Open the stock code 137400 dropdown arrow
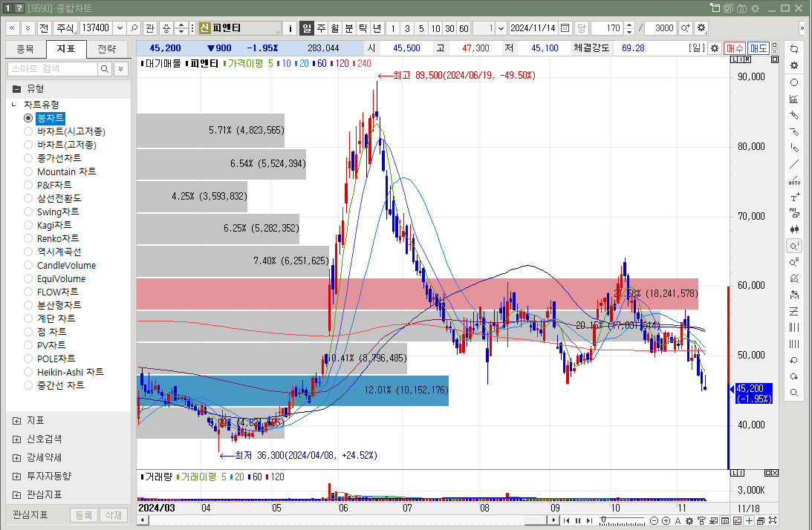Screen dimensions: 812x530 [x=120, y=28]
